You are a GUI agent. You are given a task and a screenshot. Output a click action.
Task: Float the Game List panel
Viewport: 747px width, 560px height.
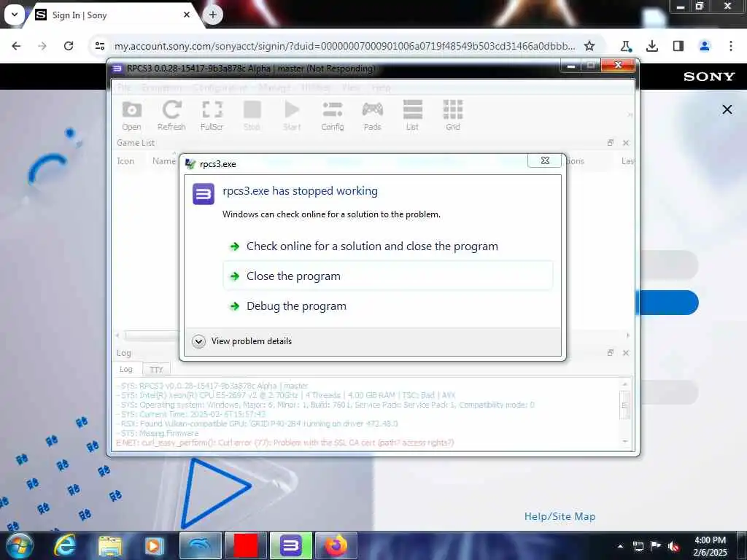611,143
